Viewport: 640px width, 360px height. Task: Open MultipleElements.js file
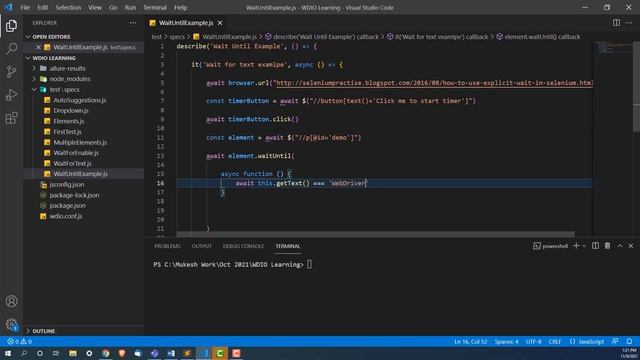(x=80, y=142)
